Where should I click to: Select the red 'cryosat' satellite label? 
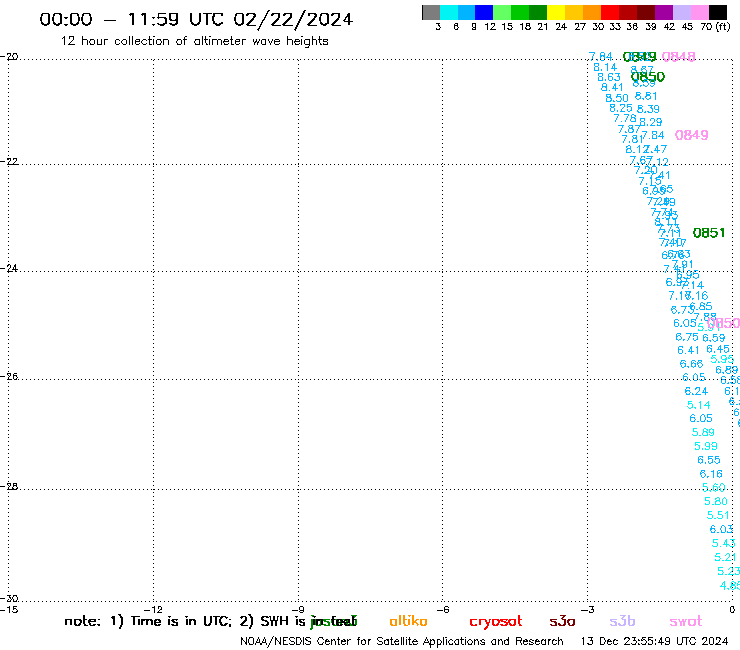(496, 621)
